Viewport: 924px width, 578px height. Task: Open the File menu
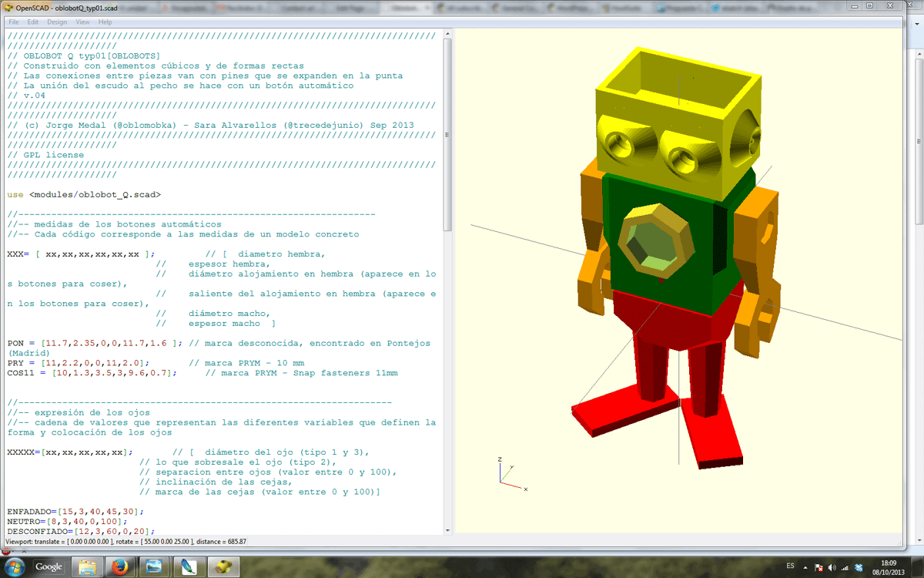pyautogui.click(x=13, y=22)
